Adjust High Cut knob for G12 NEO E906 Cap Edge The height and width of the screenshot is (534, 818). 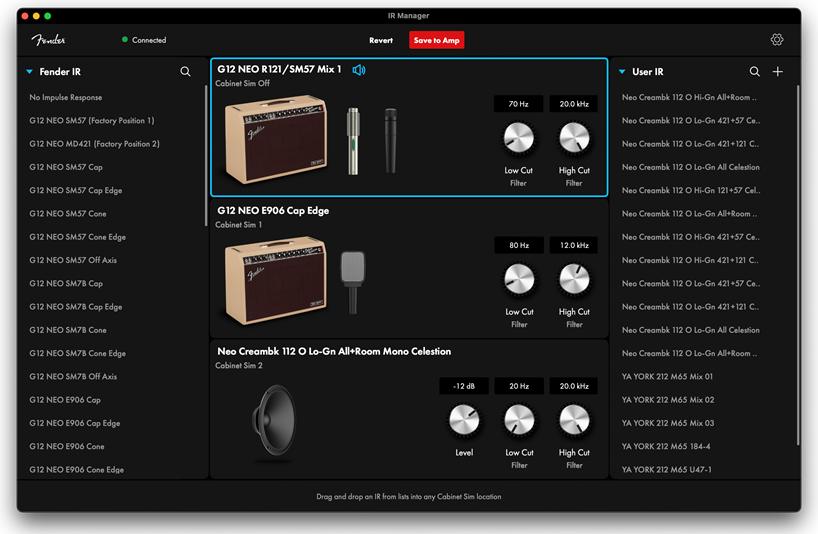(574, 279)
